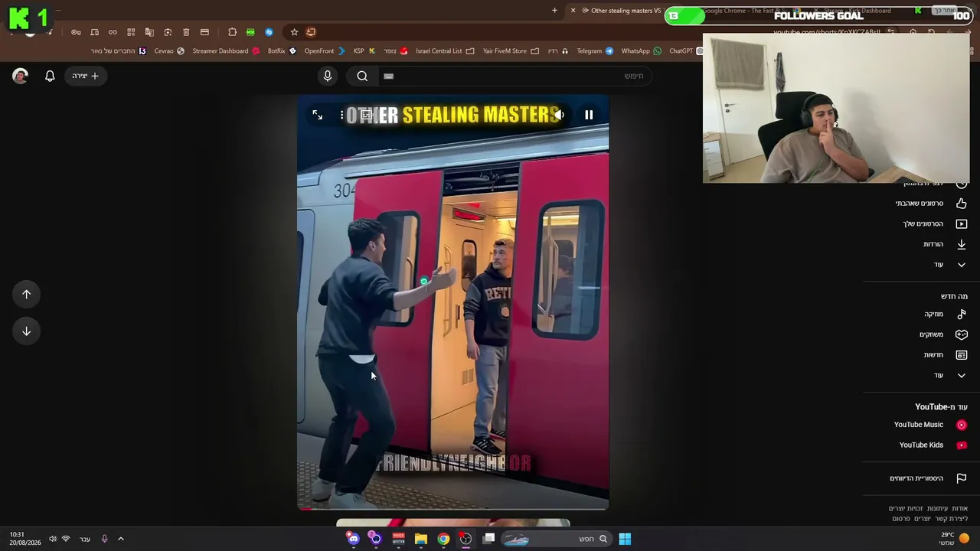
Task: Open taskbar volume settings
Action: point(53,539)
